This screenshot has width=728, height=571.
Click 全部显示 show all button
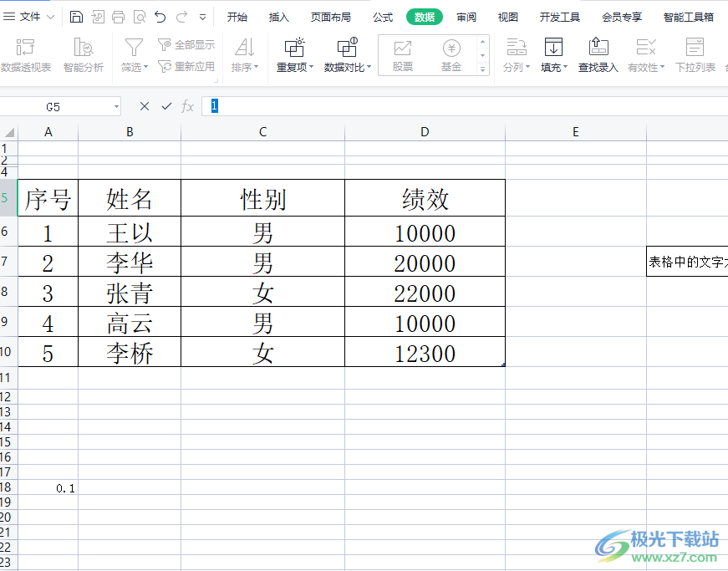click(186, 44)
